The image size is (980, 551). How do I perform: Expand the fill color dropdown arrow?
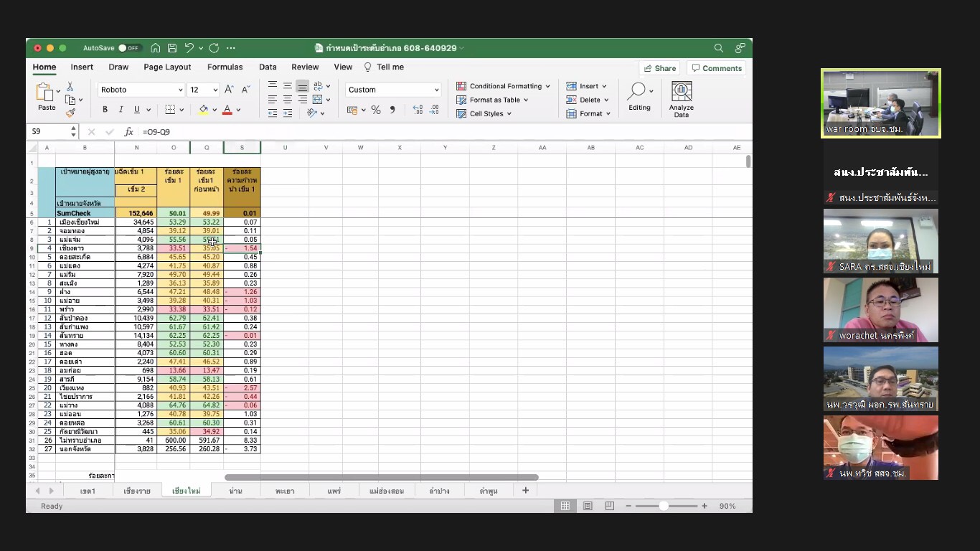215,110
